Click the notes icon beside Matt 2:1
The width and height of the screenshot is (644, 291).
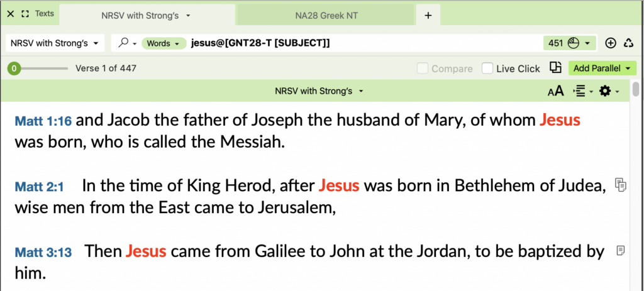tap(621, 185)
